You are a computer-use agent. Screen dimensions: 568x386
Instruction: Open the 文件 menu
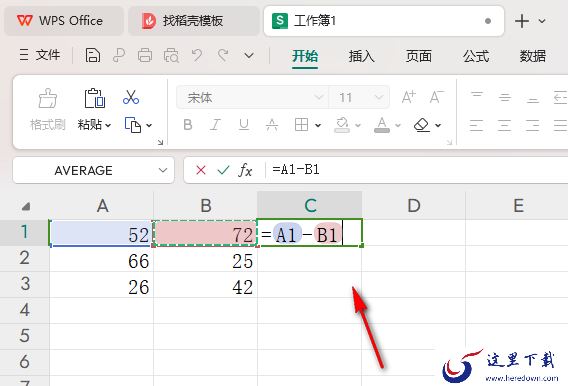pyautogui.click(x=40, y=55)
